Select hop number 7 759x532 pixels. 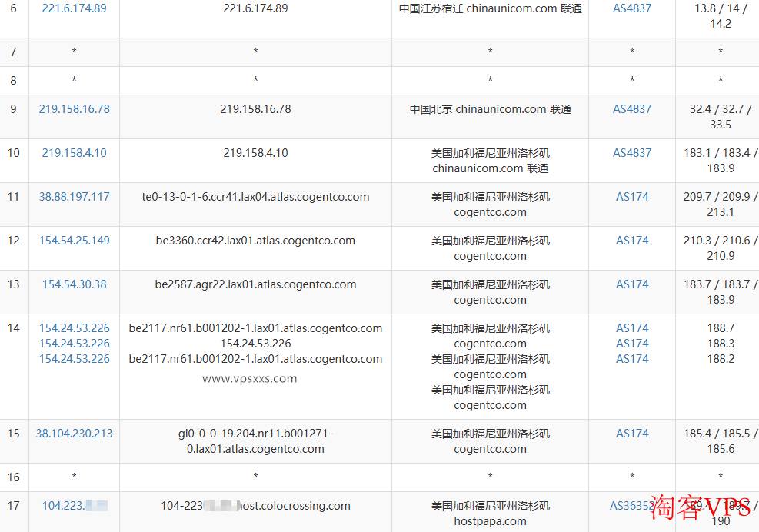tap(14, 52)
